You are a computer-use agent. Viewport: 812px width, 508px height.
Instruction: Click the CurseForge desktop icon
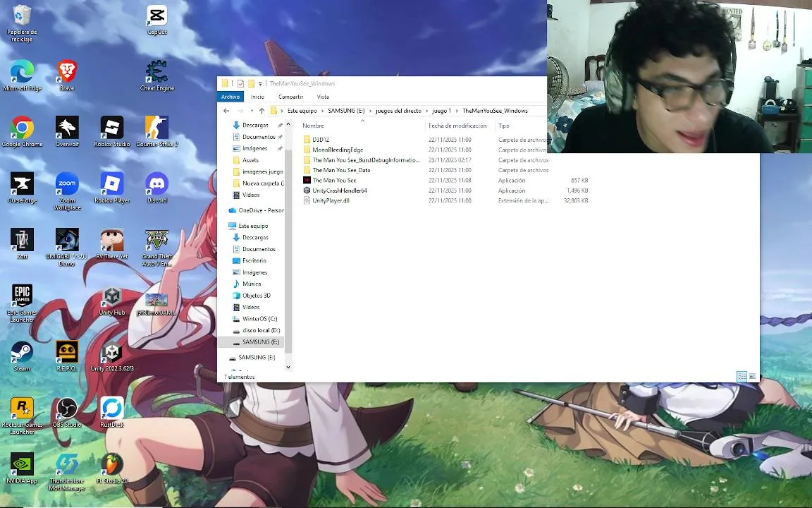(23, 188)
